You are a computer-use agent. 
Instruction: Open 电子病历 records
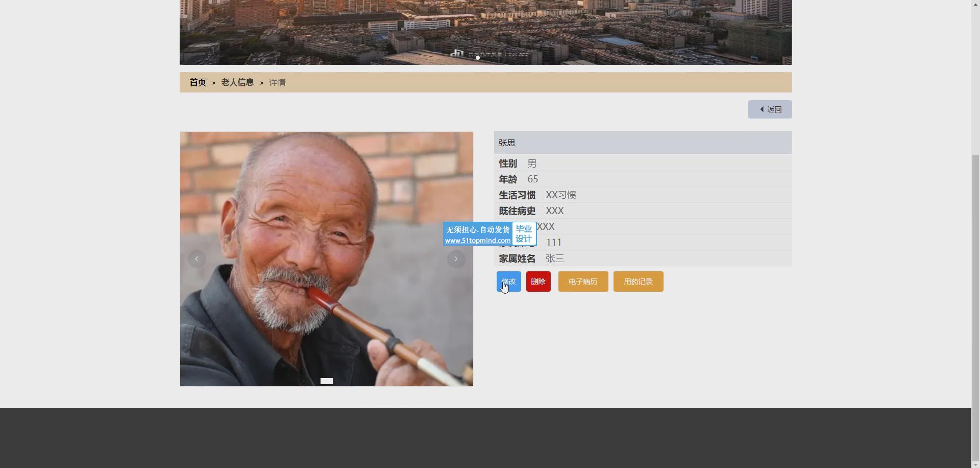coord(583,282)
